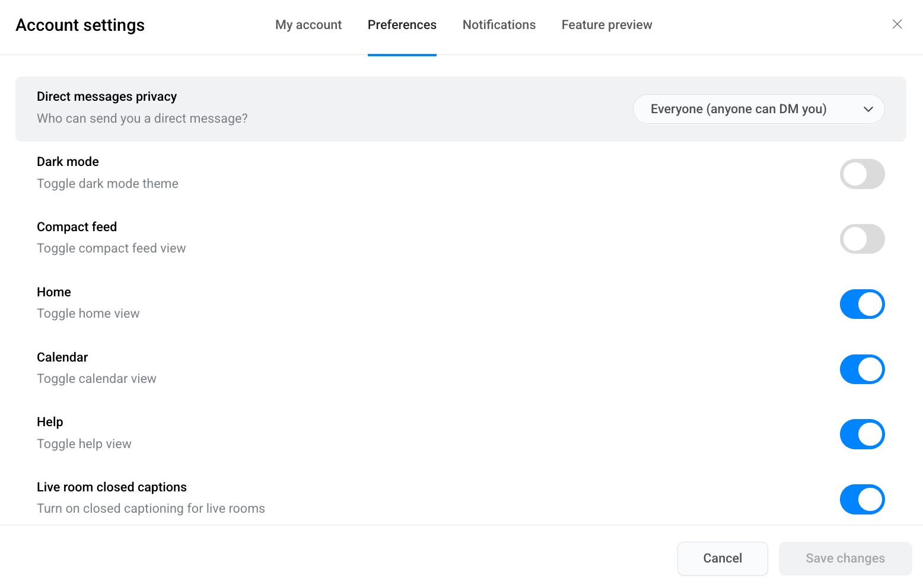Click the 'Account settings' title text
Image resolution: width=923 pixels, height=588 pixels.
[80, 25]
